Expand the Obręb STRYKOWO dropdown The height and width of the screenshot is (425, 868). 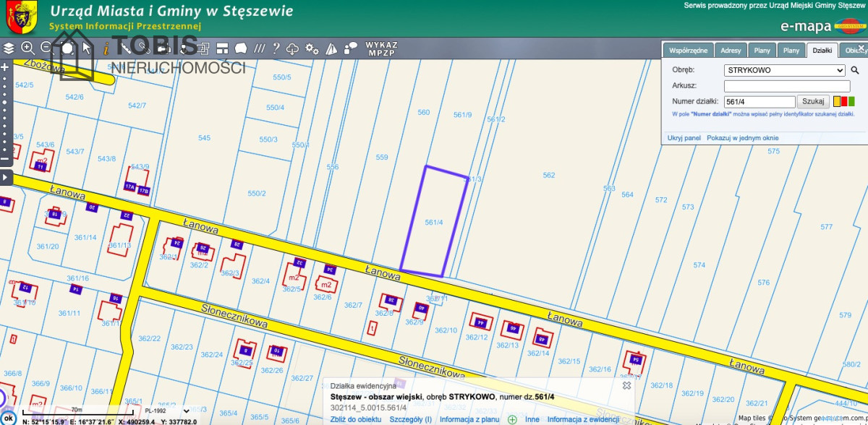coord(785,71)
